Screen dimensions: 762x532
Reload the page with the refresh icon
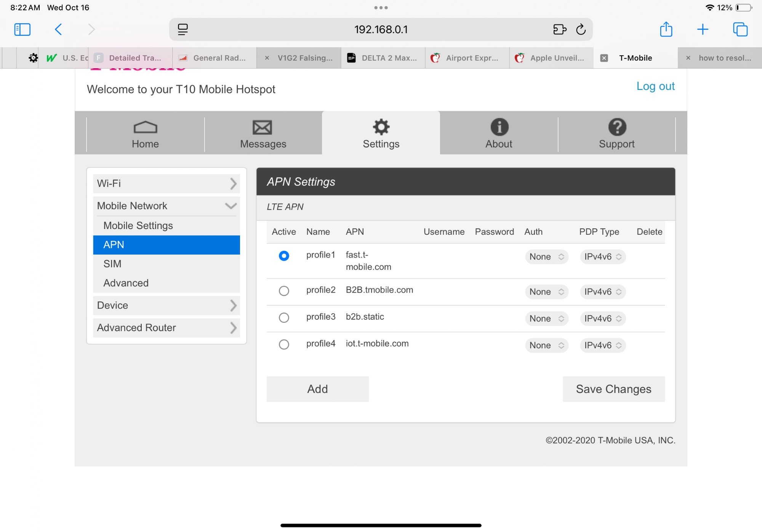point(581,29)
